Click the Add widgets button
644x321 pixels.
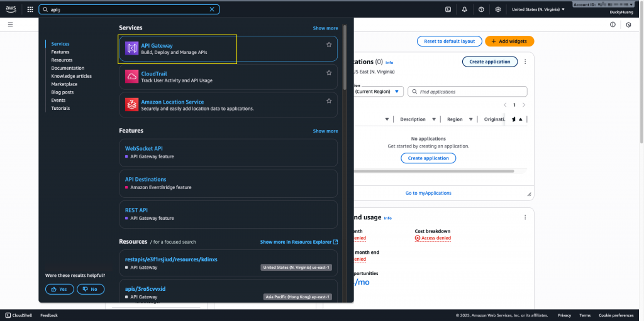pyautogui.click(x=509, y=41)
